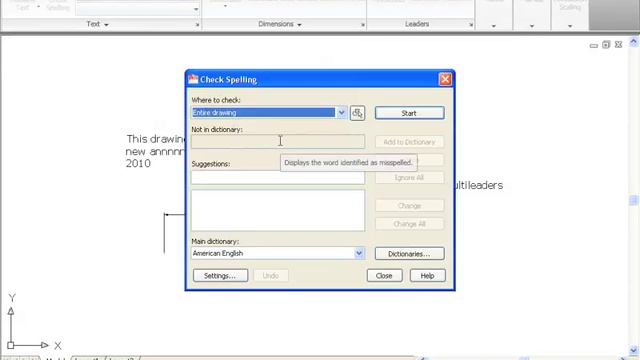Click the Dimensions panel dialog launcher arrow
This screenshot has width=640, height=360.
pos(362,25)
